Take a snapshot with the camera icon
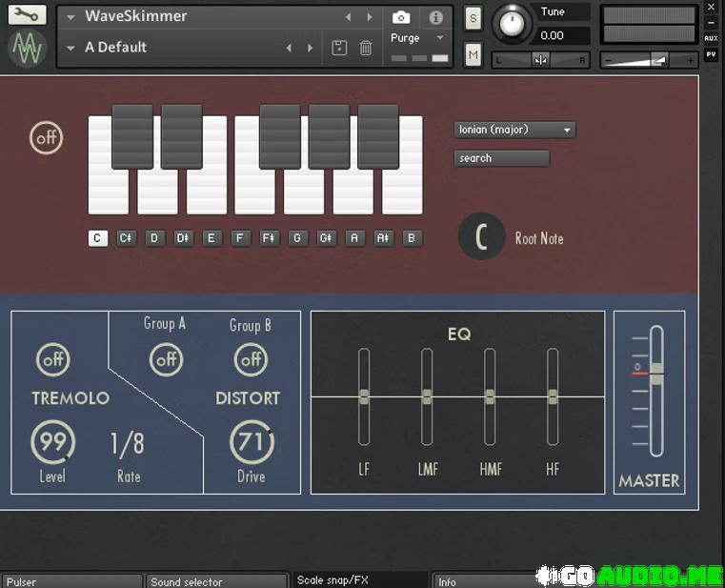Viewport: 725px width, 588px height. pos(401,17)
